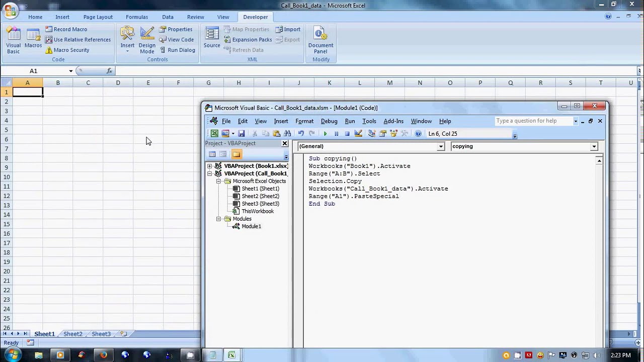Open the Macros dialog button
The image size is (644, 362).
coord(33,40)
